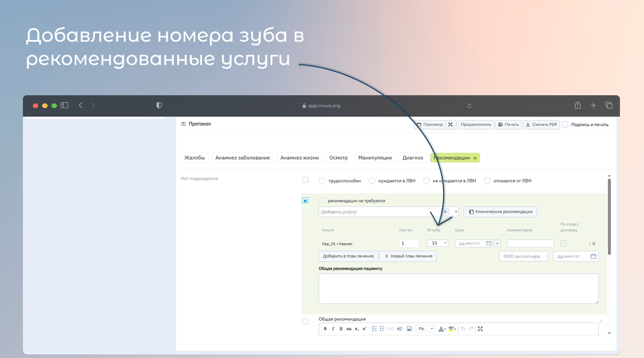Select the трудоспособен radio button

322,181
